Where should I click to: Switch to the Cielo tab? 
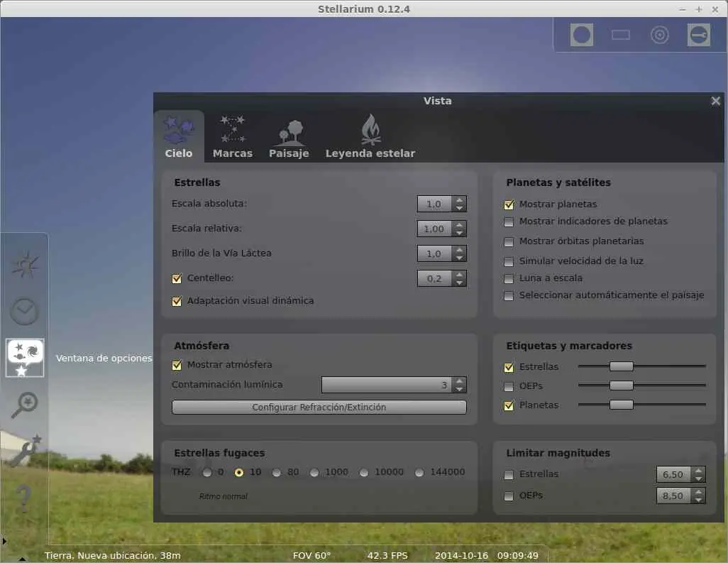(179, 136)
